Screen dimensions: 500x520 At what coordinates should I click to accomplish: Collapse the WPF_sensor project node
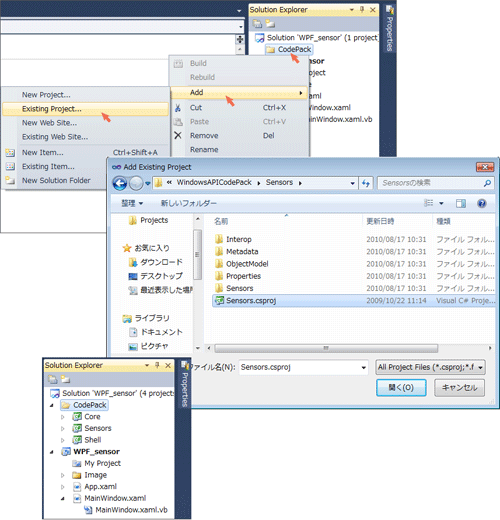click(52, 452)
